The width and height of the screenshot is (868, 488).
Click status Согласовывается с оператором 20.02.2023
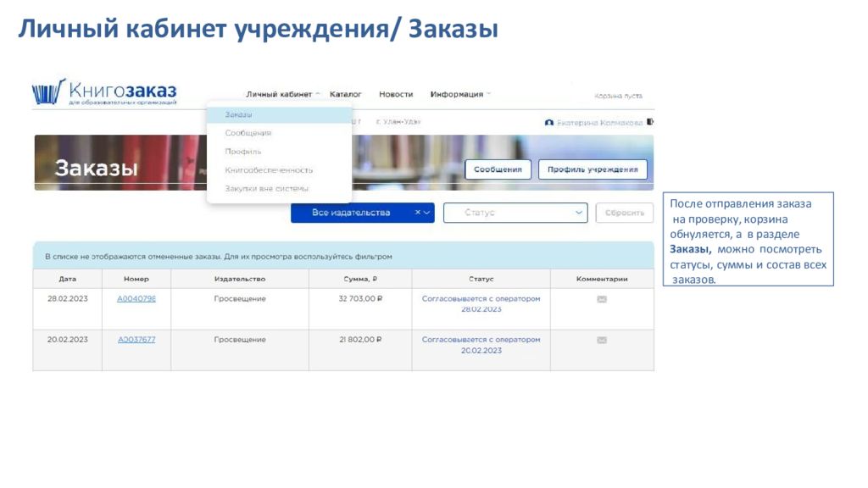(x=481, y=345)
